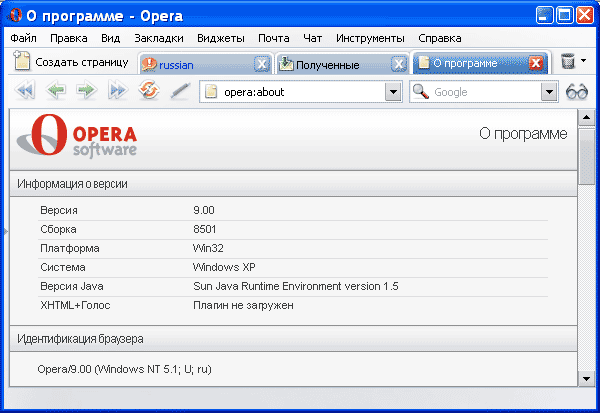This screenshot has height=413, width=600.
Task: Click the scrollbar up arrow
Action: (586, 118)
